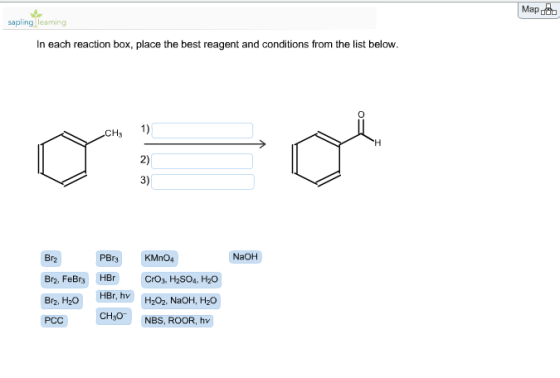Screen dimensions: 560x378
Task: Select reaction step 3 box
Action: tap(203, 181)
